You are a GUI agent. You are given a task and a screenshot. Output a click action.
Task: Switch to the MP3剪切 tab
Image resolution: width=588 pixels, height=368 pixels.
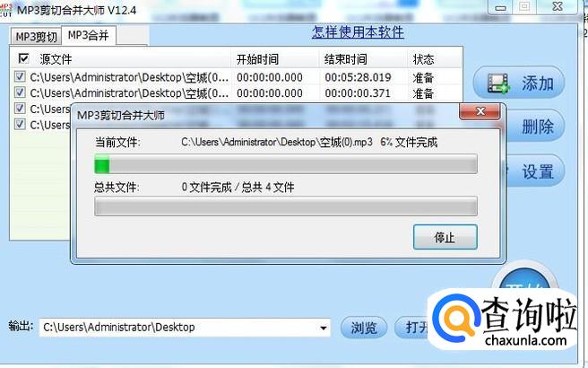pos(36,37)
